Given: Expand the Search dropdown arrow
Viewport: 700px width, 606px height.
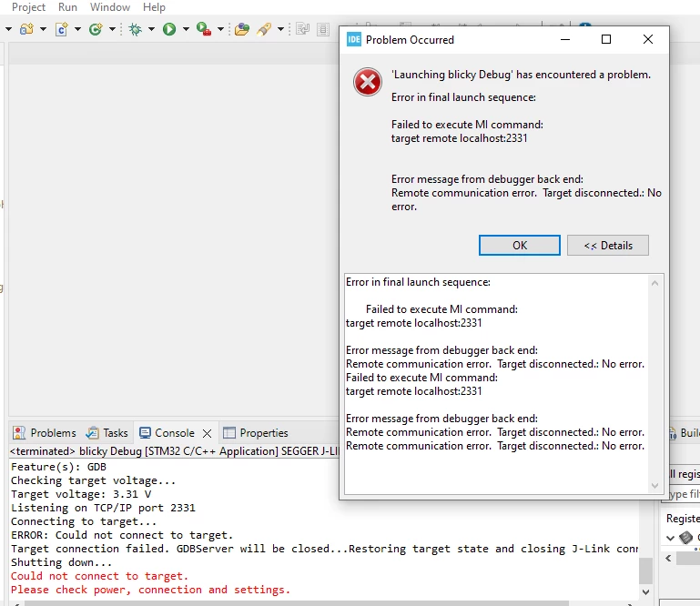Looking at the screenshot, I should point(280,29).
